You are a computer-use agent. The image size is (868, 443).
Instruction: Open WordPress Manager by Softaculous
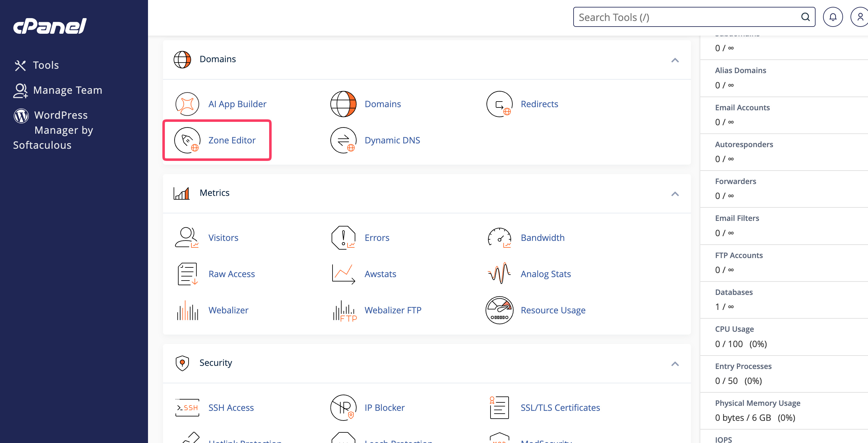point(53,130)
